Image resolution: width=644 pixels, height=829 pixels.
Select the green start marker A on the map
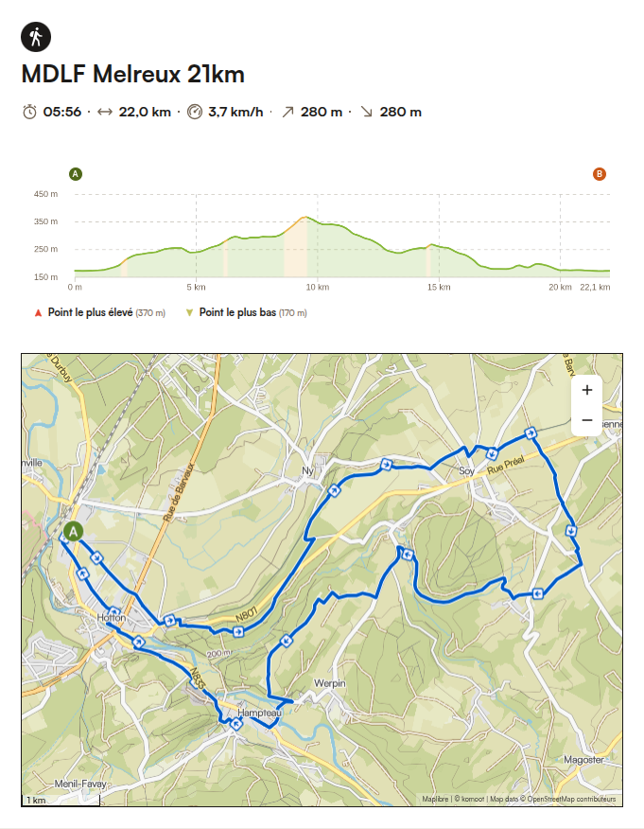tap(74, 533)
